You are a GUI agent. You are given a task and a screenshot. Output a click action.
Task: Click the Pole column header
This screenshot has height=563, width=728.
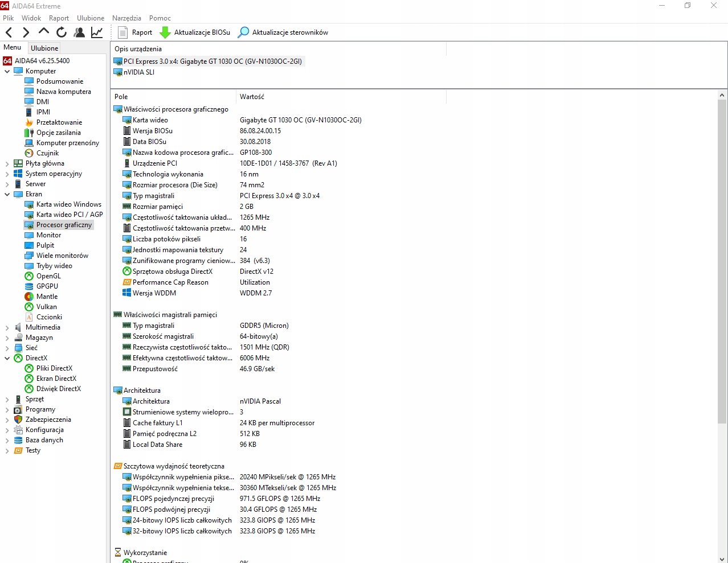(173, 97)
